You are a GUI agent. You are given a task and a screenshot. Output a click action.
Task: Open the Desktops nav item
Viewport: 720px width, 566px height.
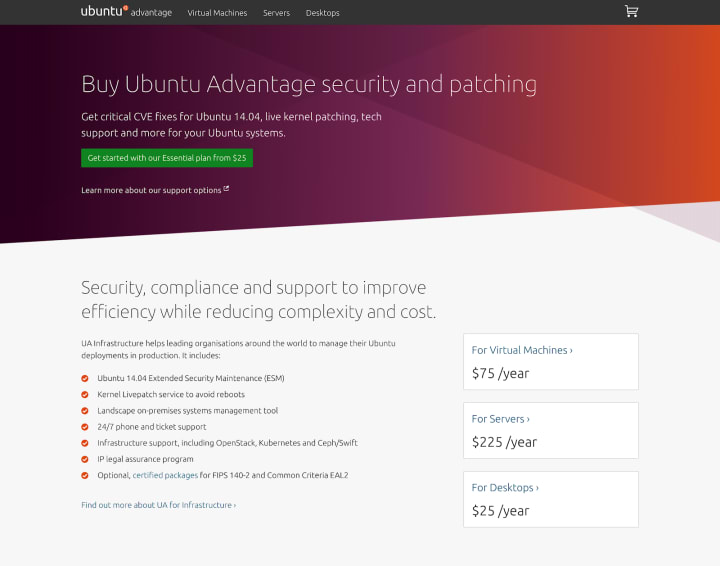point(322,13)
